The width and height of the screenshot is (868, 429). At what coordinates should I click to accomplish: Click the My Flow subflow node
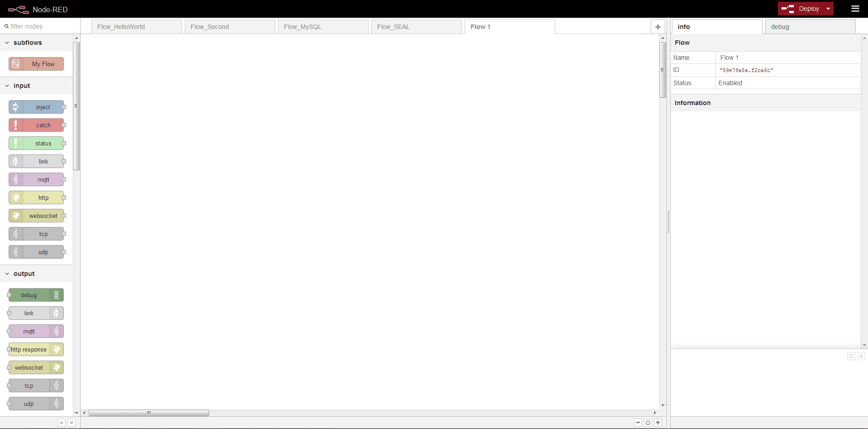click(x=36, y=64)
